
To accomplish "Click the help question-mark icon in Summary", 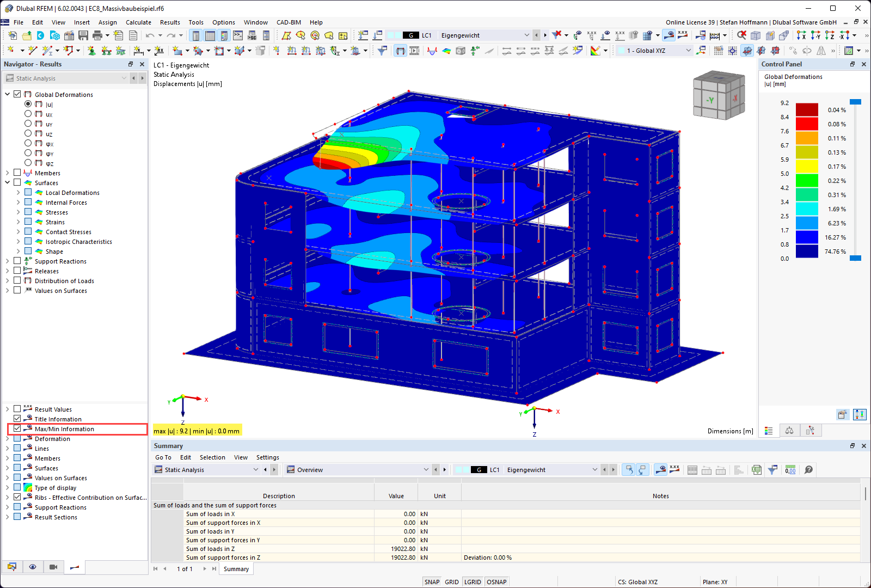I will click(x=809, y=470).
